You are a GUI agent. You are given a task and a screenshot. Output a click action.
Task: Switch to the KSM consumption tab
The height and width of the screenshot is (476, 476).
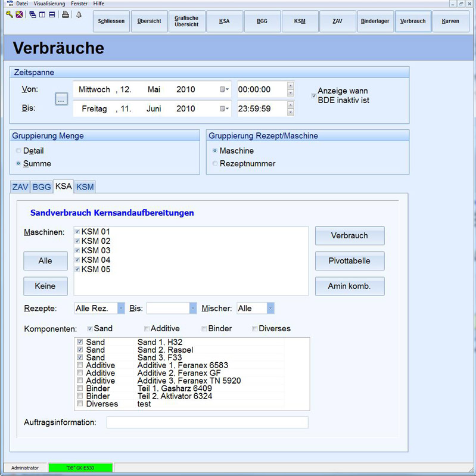pos(85,186)
